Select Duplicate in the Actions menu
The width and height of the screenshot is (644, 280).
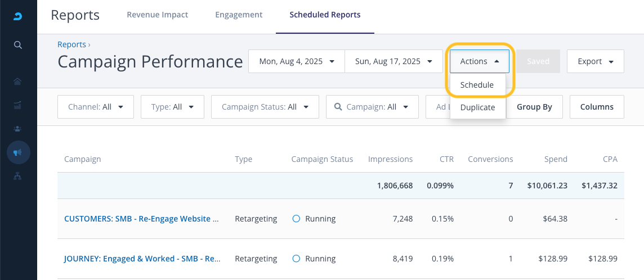(x=477, y=107)
